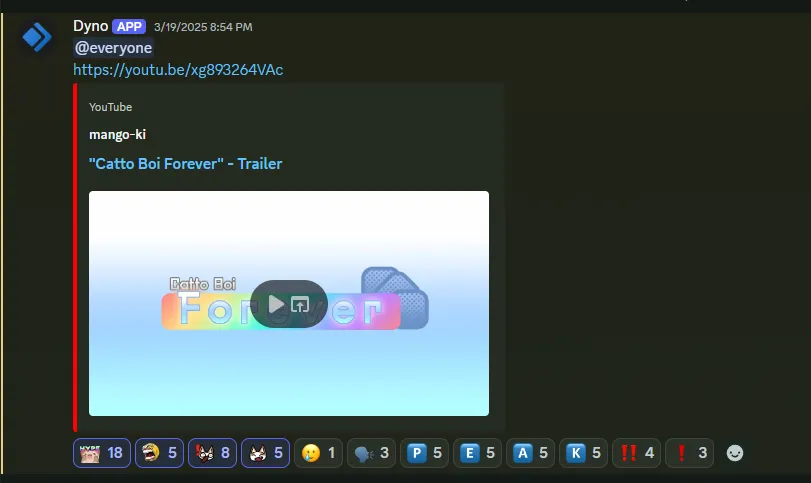Screen dimensions: 811x483
Task: Click the @everyone mention
Action: (113, 47)
